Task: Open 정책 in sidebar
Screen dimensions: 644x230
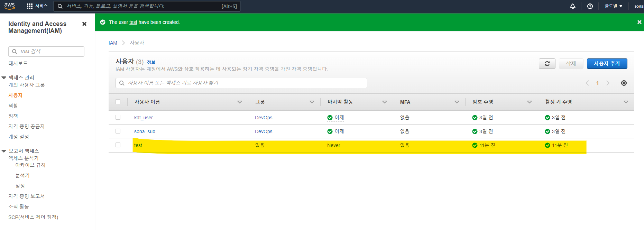Action: (x=13, y=116)
